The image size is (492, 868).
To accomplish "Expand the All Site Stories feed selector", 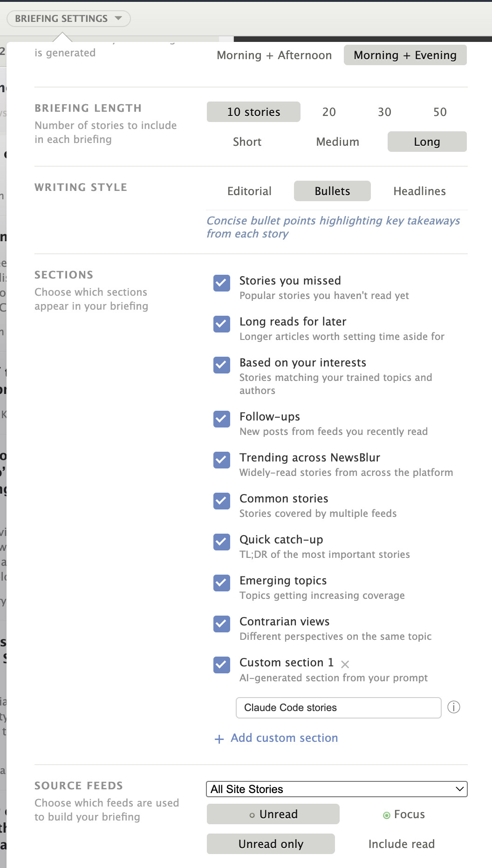I will point(336,789).
